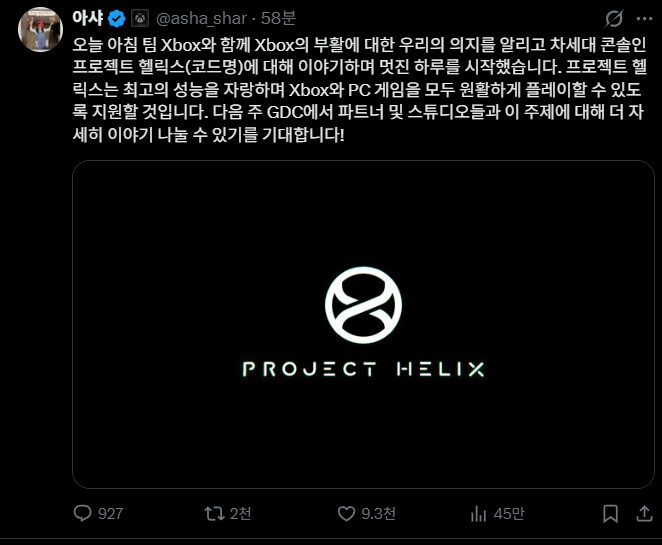Click the Xbox affiliate badge beside the username

point(140,19)
